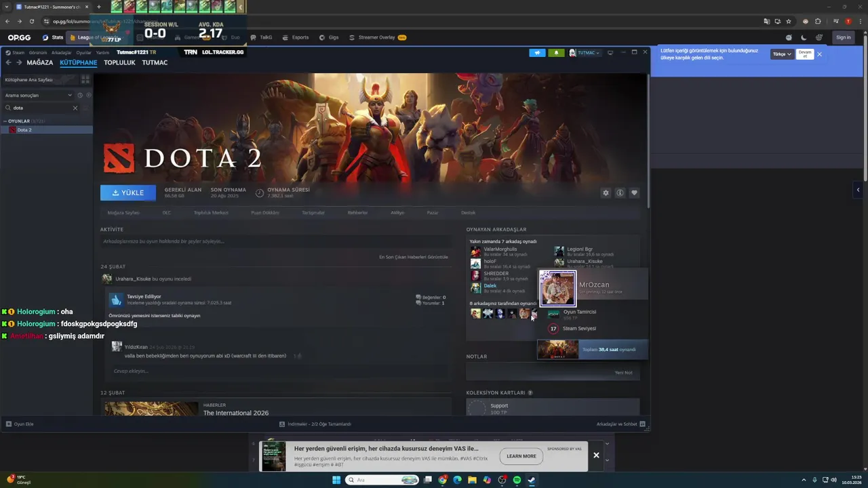Click recent activity clock icon in sidebar
The width and height of the screenshot is (868, 488).
(x=80, y=95)
